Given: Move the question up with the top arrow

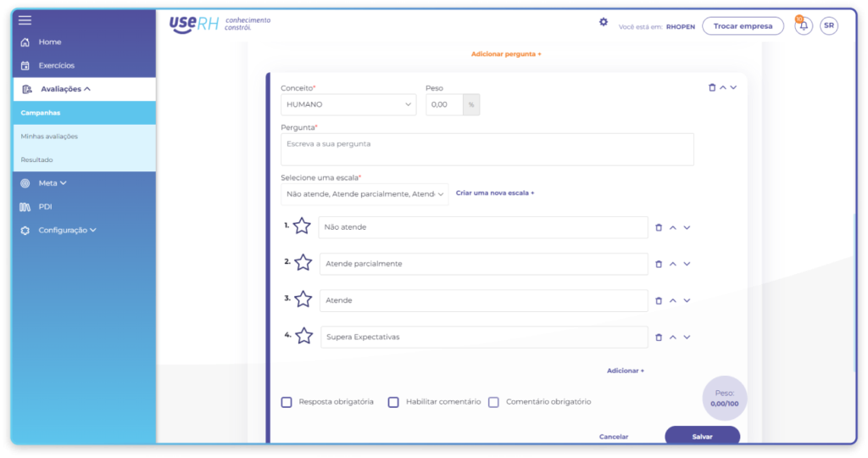Looking at the screenshot, I should pyautogui.click(x=723, y=87).
